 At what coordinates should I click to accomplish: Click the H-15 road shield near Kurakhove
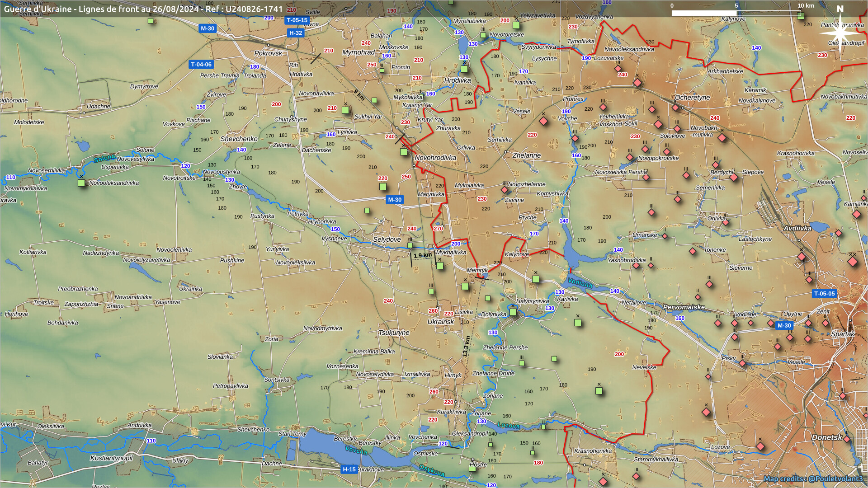pyautogui.click(x=349, y=469)
